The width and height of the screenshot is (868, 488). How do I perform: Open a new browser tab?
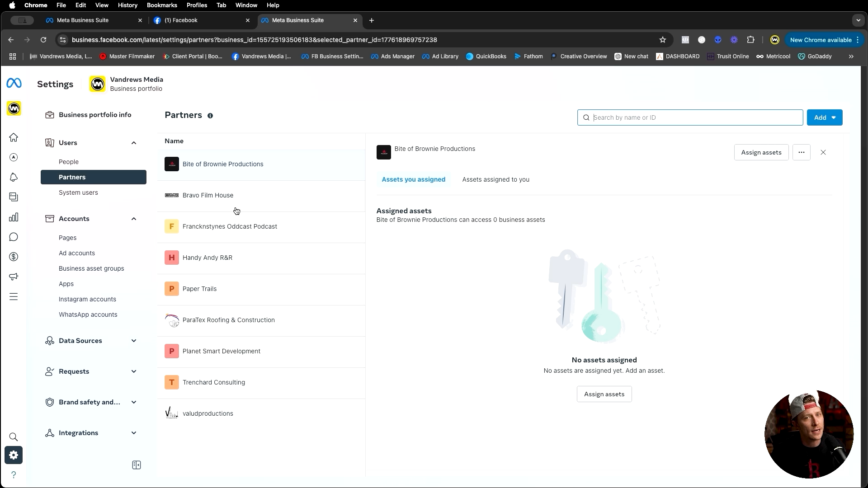(372, 20)
